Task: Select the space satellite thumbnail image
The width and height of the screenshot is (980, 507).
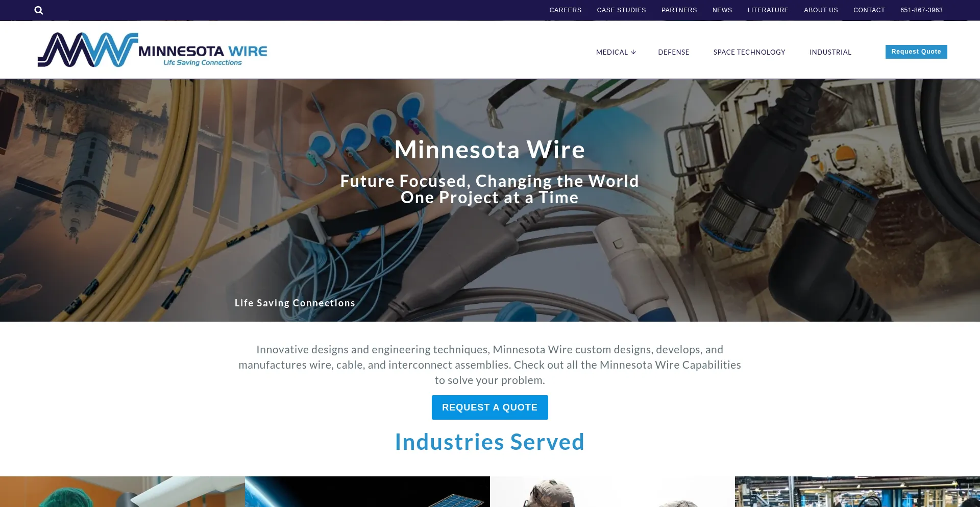Action: (x=367, y=492)
